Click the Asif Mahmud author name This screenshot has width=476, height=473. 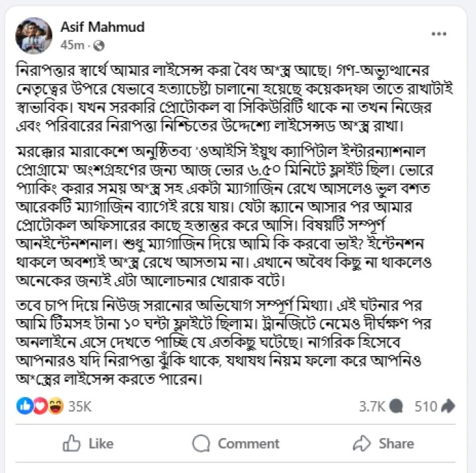click(102, 27)
